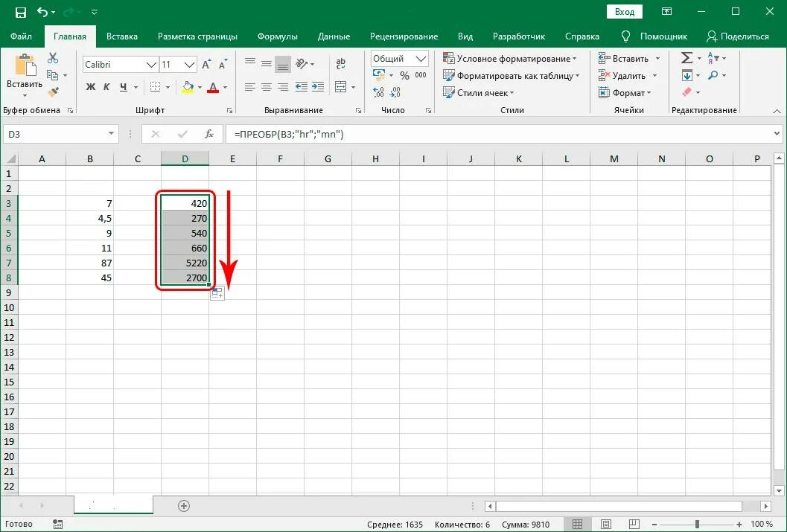787x532 pixels.
Task: Merge and center cells icon
Action: pos(341,87)
